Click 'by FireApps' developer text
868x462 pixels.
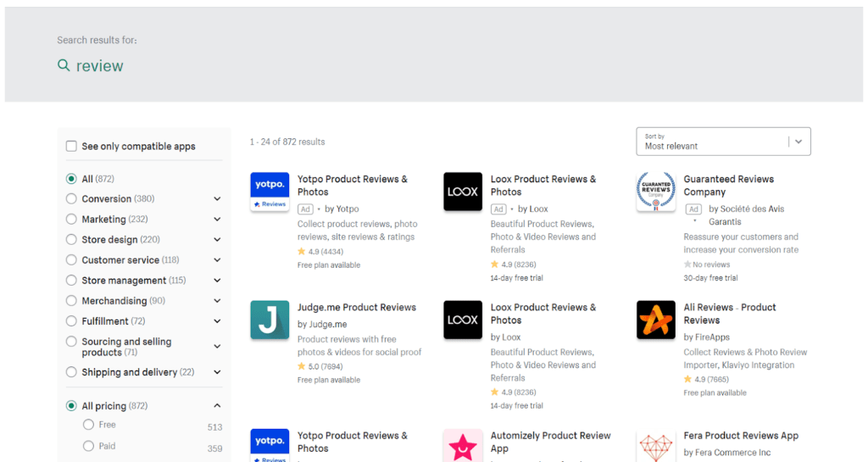coord(706,337)
